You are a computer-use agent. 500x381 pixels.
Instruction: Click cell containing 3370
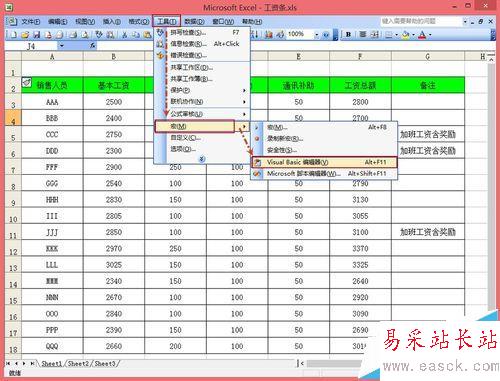point(360,248)
